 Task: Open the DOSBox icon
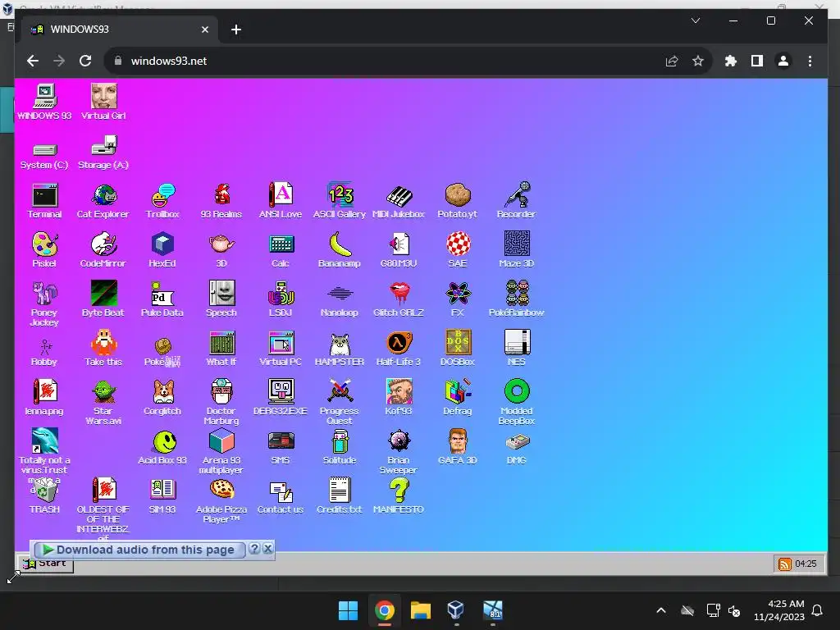458,349
